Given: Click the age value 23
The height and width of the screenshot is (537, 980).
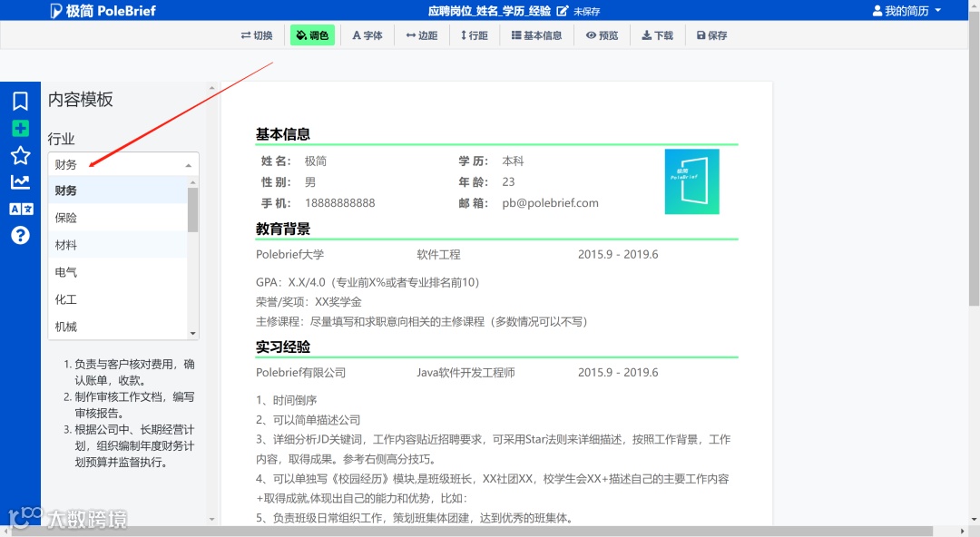Looking at the screenshot, I should [508, 182].
